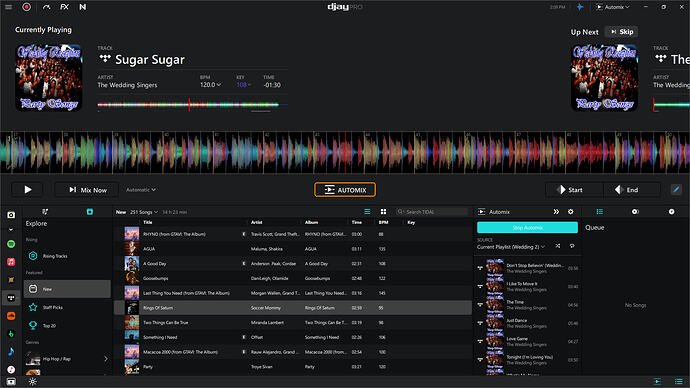Select the A Good Day track row
Screen dimensions: 690x388
click(293, 264)
